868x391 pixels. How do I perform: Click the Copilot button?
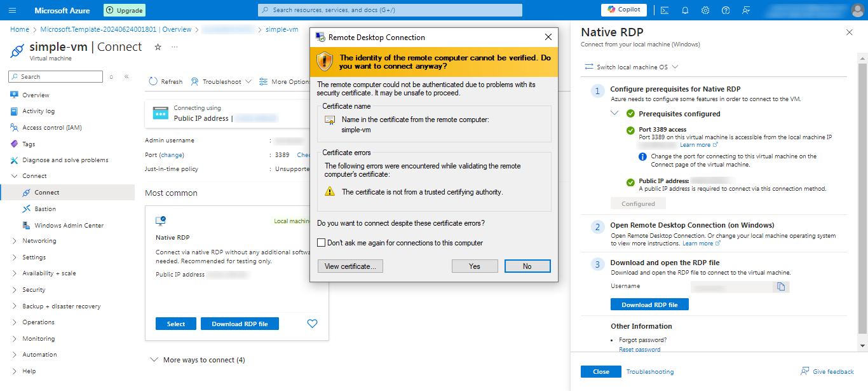coord(623,10)
